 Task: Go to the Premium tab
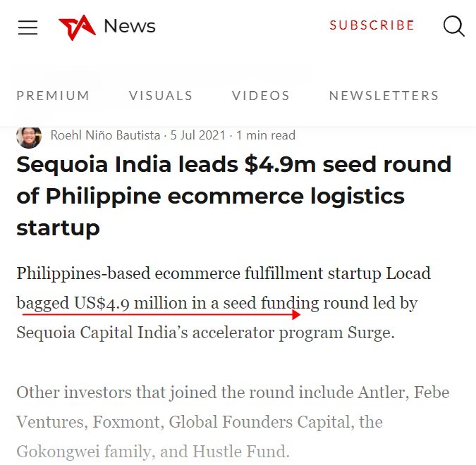coord(54,96)
